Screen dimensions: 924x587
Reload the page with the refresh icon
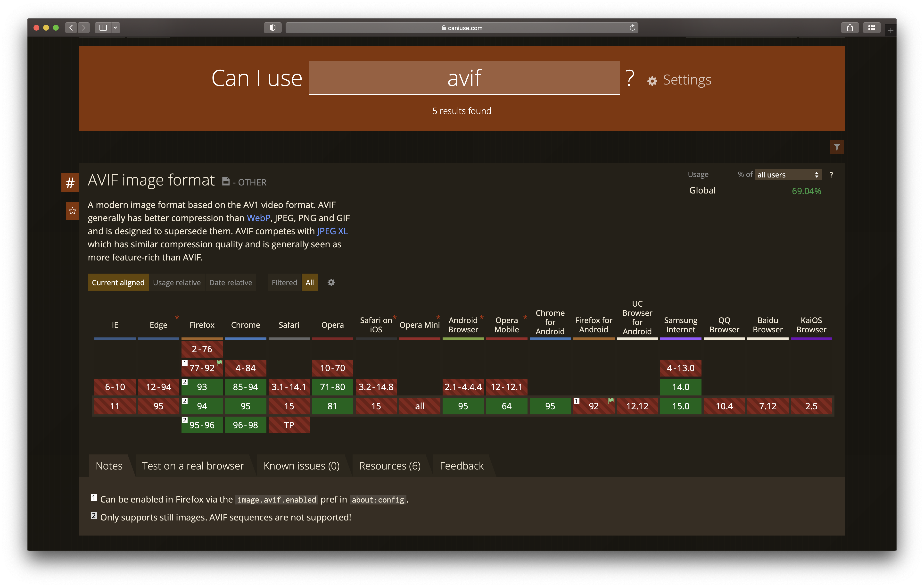click(632, 28)
